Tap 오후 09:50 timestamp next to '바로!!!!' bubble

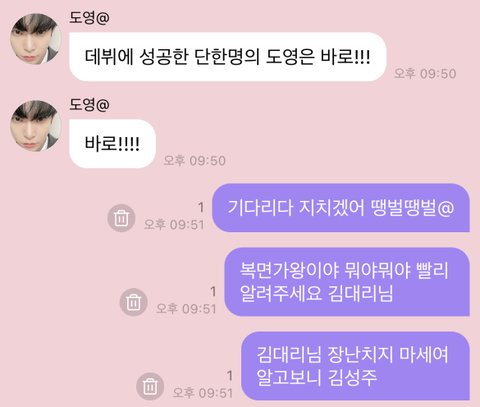[x=194, y=161]
